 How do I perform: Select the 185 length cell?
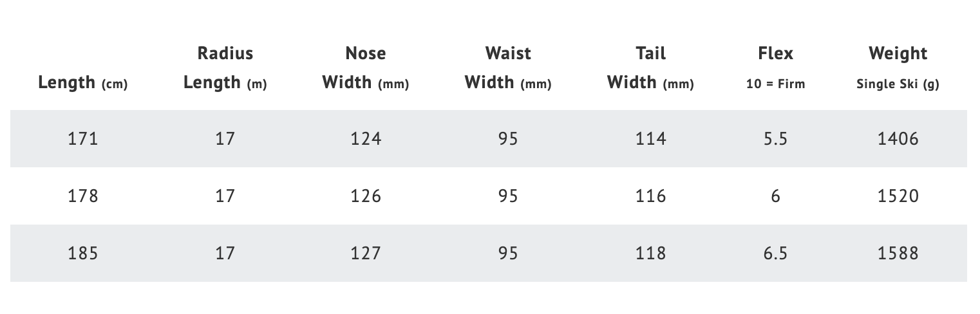click(x=83, y=254)
